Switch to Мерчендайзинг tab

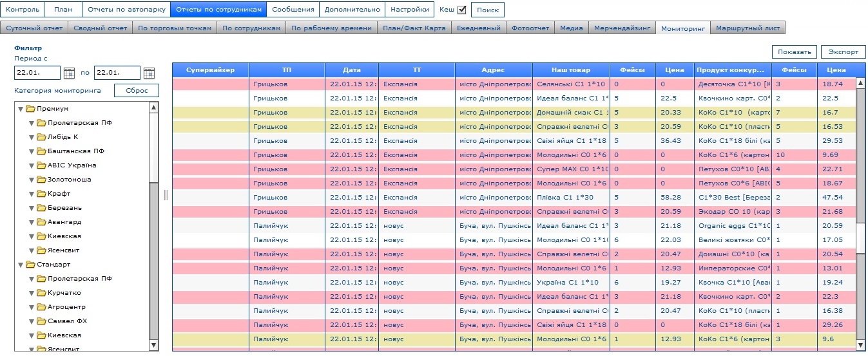622,28
